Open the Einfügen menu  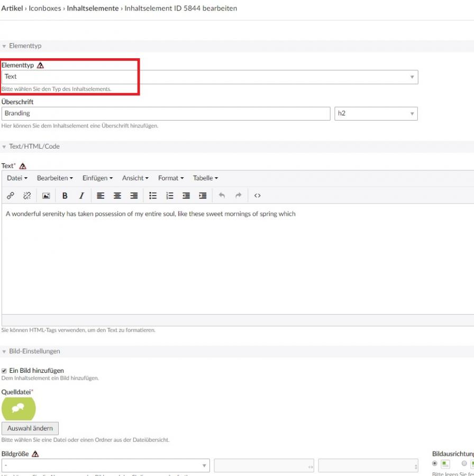coord(97,178)
